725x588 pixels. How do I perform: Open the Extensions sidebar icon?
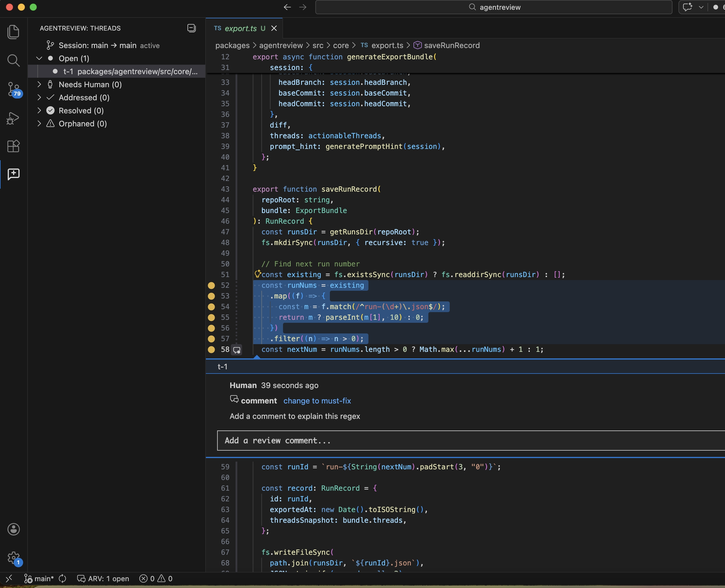point(13,146)
